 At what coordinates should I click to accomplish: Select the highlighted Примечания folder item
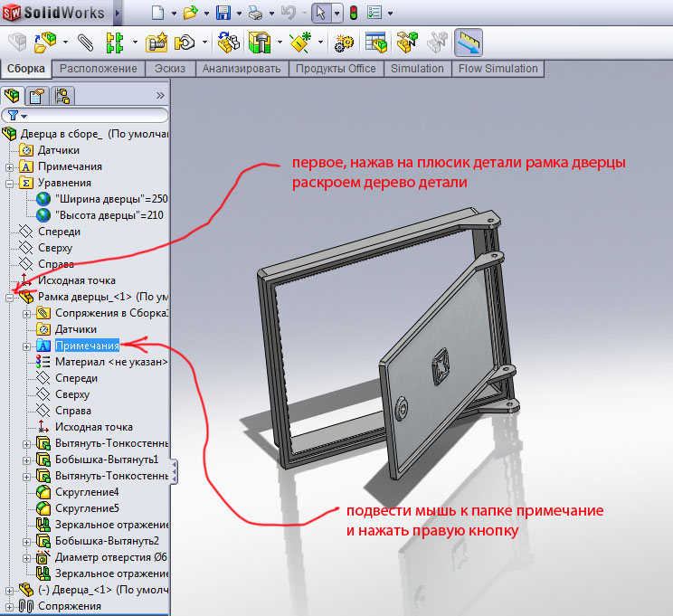87,346
